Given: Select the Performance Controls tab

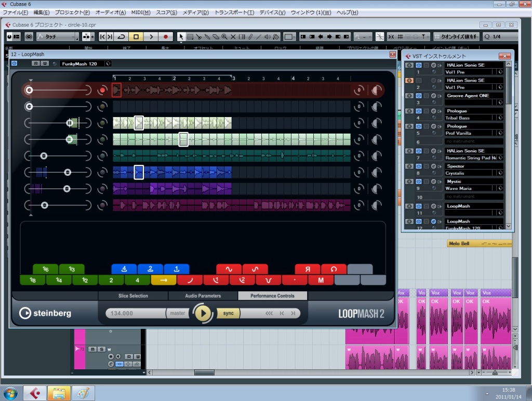Looking at the screenshot, I should pos(272,296).
